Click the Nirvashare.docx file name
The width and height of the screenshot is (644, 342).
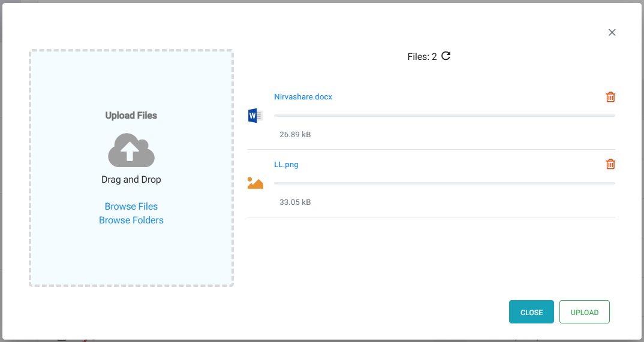pyautogui.click(x=303, y=97)
